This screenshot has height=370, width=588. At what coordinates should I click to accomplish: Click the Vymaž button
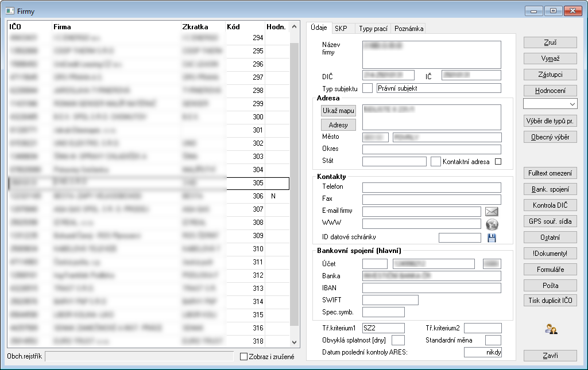550,59
